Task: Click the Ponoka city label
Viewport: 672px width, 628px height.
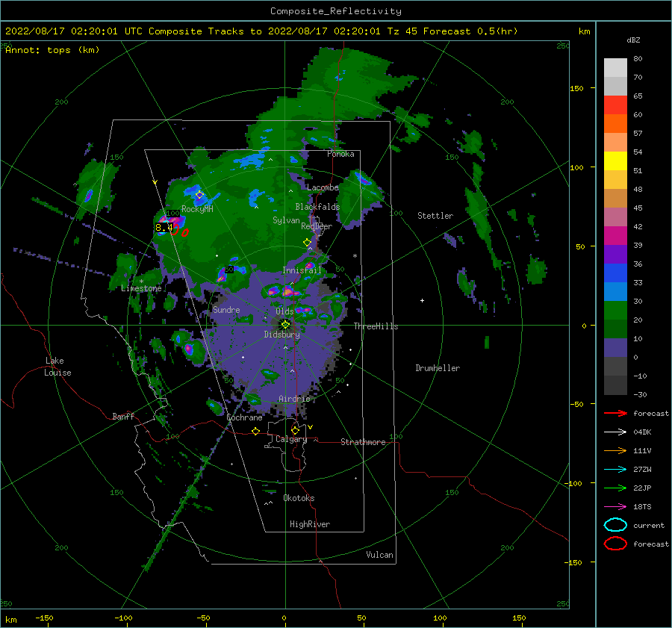Action: click(x=340, y=154)
